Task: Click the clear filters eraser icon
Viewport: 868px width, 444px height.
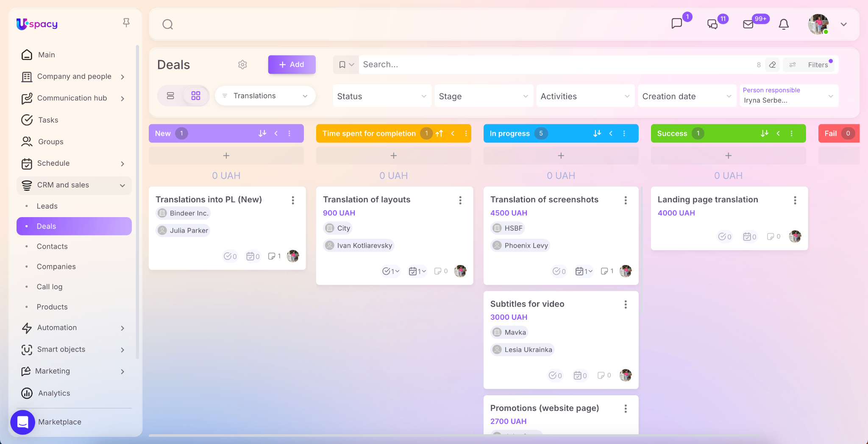Action: pyautogui.click(x=773, y=65)
